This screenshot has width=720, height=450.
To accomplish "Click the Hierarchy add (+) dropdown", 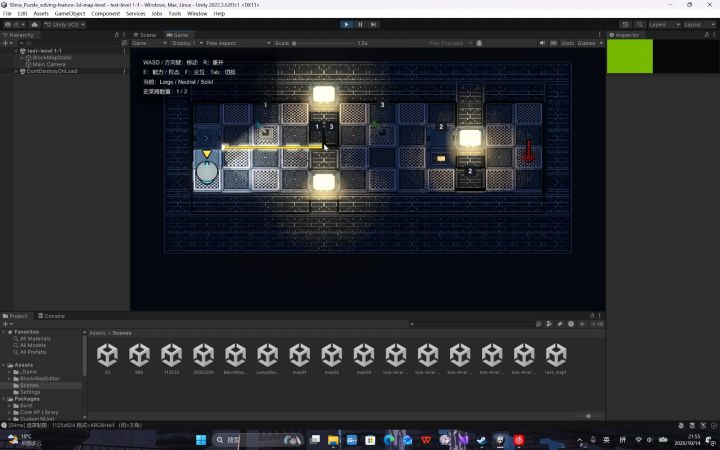I will pyautogui.click(x=8, y=43).
